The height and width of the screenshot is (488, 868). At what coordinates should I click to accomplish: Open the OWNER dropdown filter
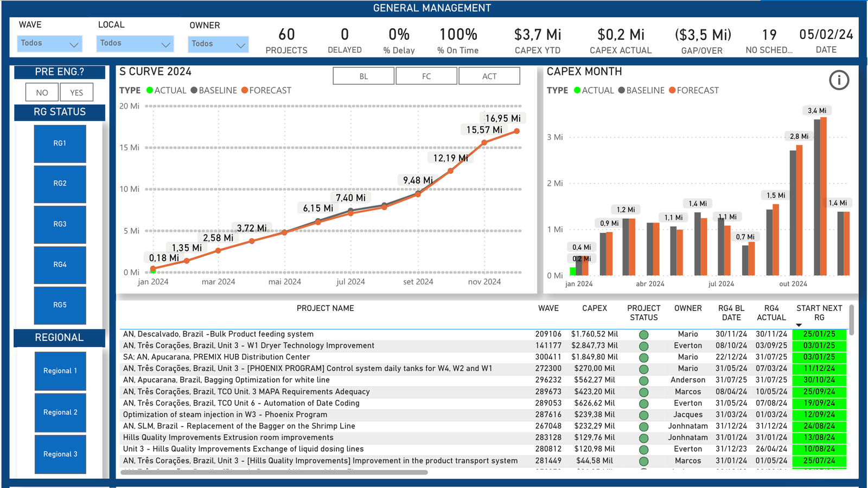218,44
